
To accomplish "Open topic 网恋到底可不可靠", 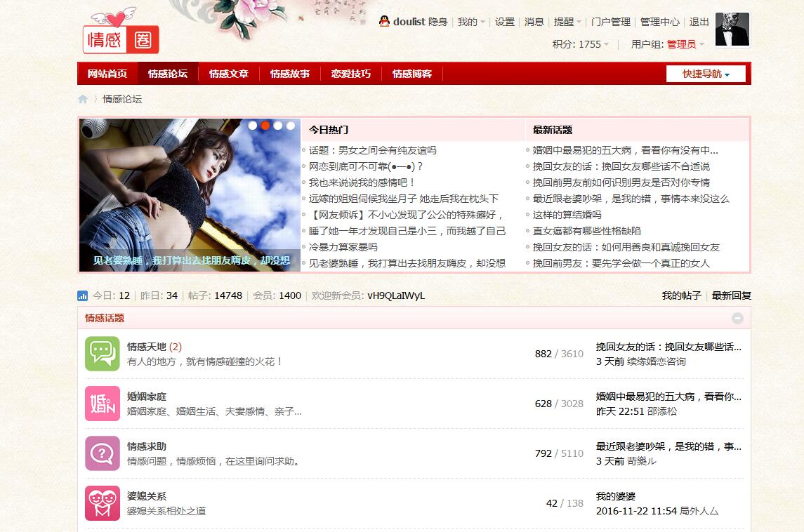I will pyautogui.click(x=366, y=166).
